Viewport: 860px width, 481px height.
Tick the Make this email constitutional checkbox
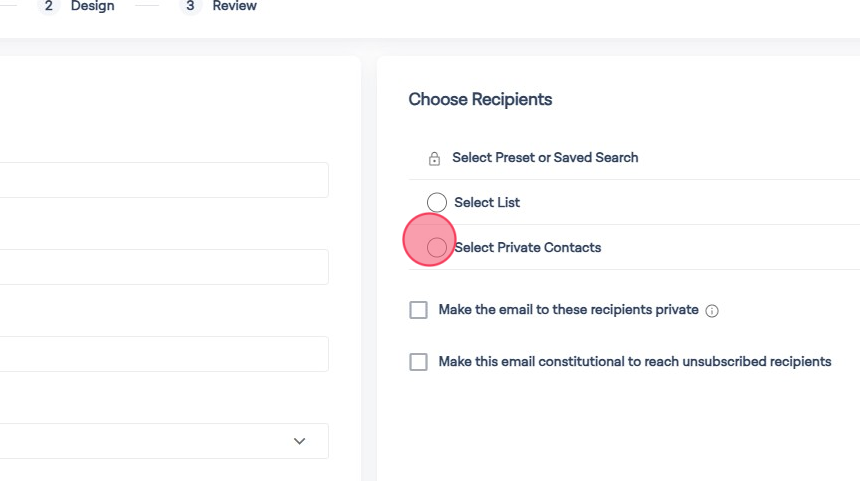(418, 362)
